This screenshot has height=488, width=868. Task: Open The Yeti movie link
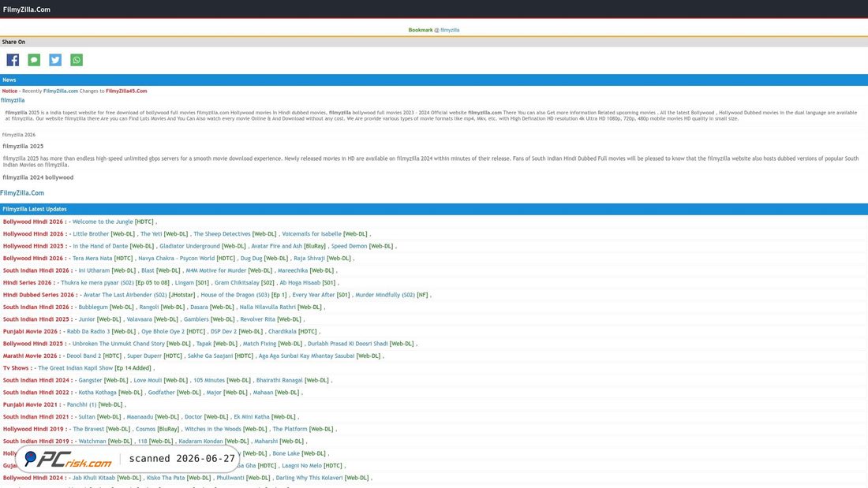coord(151,234)
